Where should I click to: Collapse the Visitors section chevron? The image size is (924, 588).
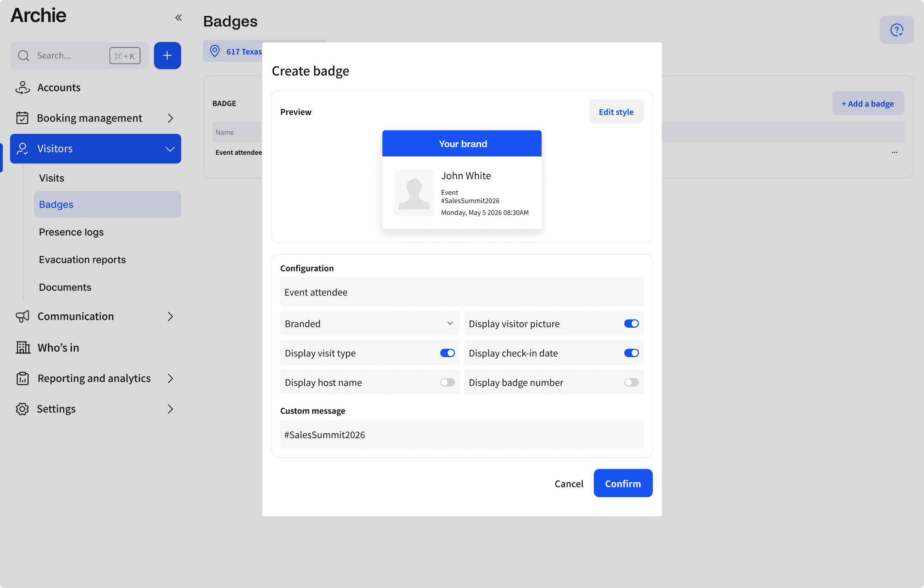point(170,149)
